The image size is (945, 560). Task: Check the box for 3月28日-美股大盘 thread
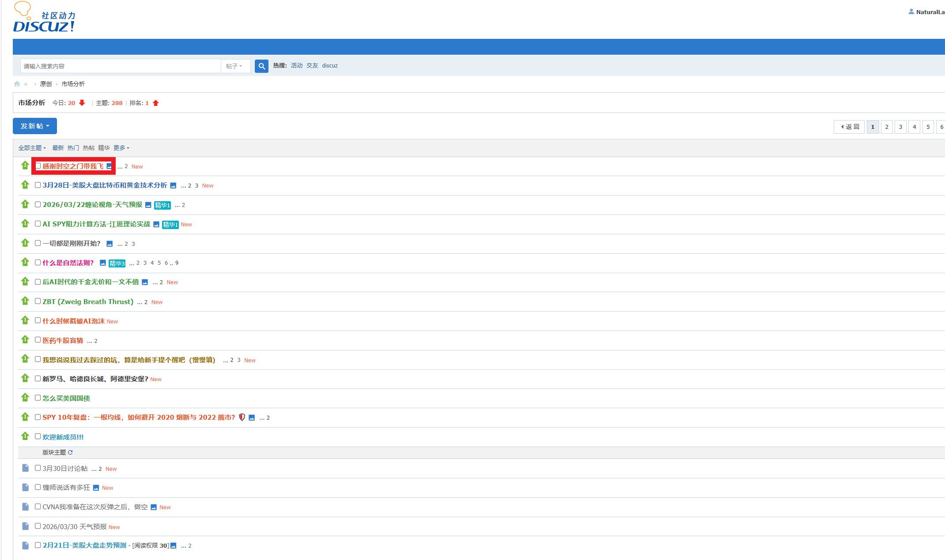click(x=38, y=185)
